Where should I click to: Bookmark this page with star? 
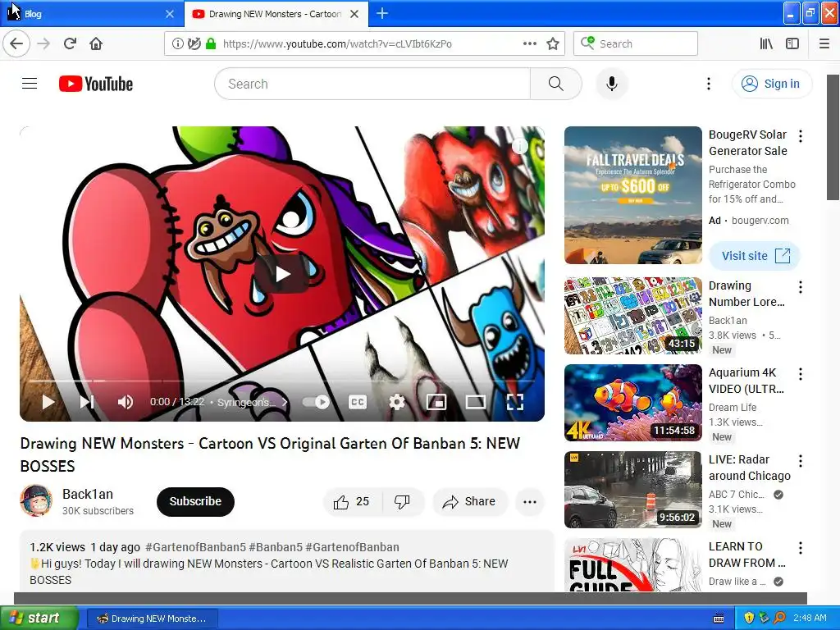(553, 43)
